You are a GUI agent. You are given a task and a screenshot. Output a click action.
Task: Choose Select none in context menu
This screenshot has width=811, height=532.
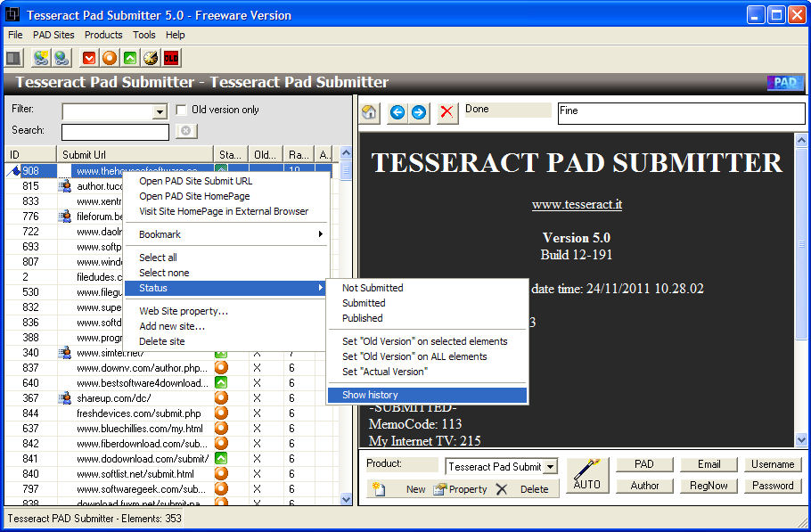coord(225,273)
